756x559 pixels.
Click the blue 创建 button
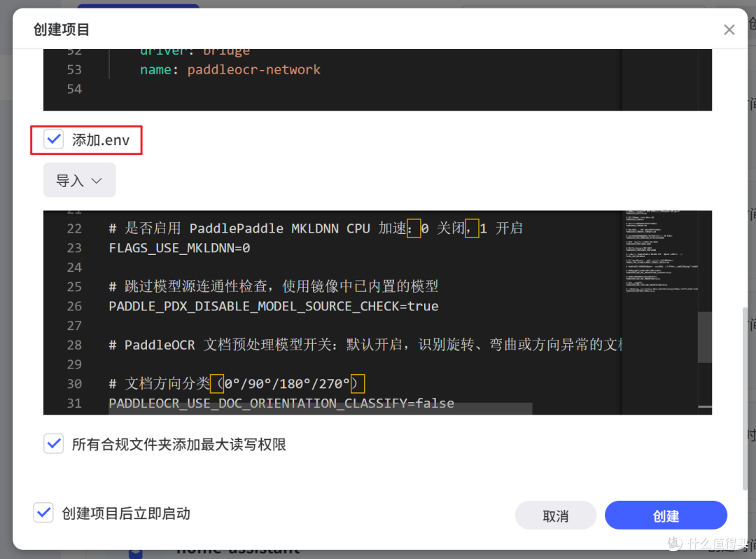[666, 515]
